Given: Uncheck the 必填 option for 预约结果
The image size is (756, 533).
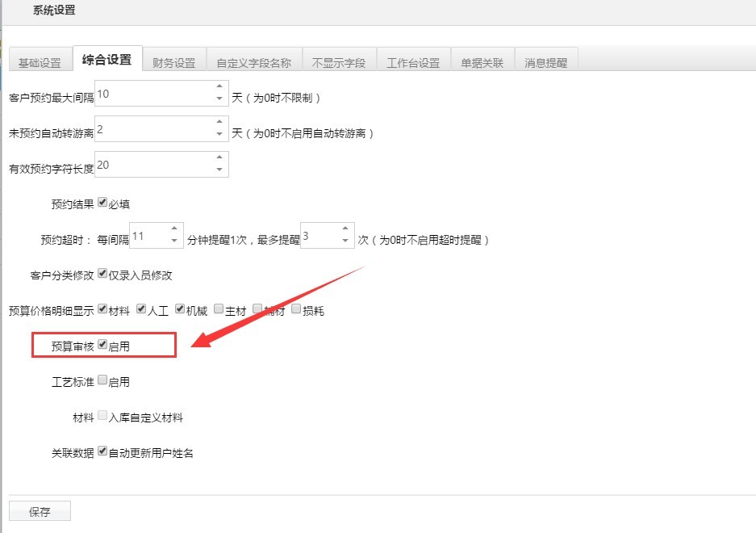Looking at the screenshot, I should tap(101, 202).
